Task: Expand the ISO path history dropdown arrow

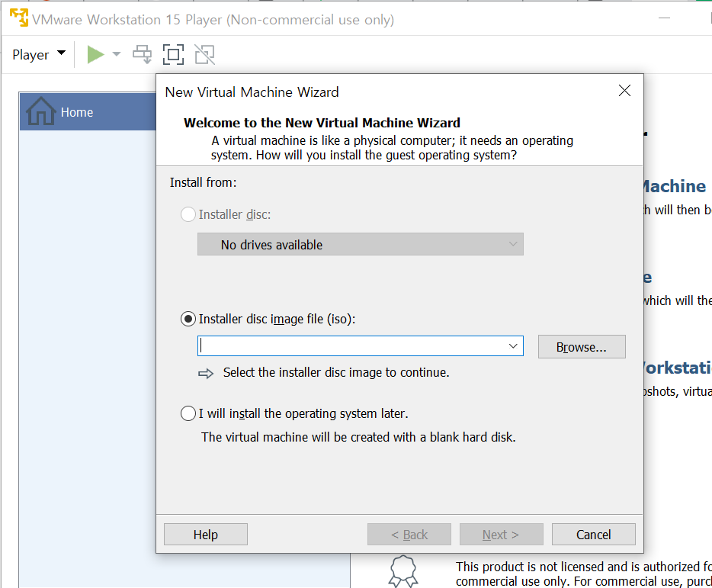Action: pyautogui.click(x=513, y=345)
